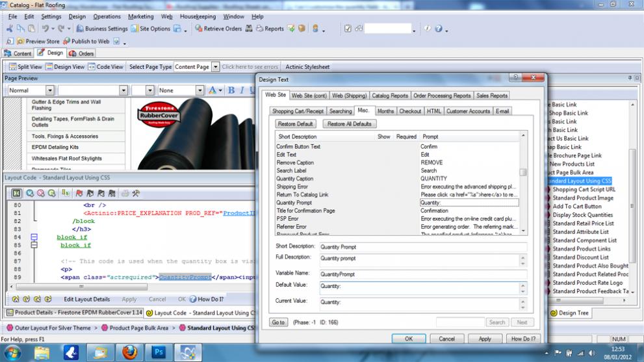Click the Business Settings toolbar icon
Screen dimensions: 644x362
point(80,29)
